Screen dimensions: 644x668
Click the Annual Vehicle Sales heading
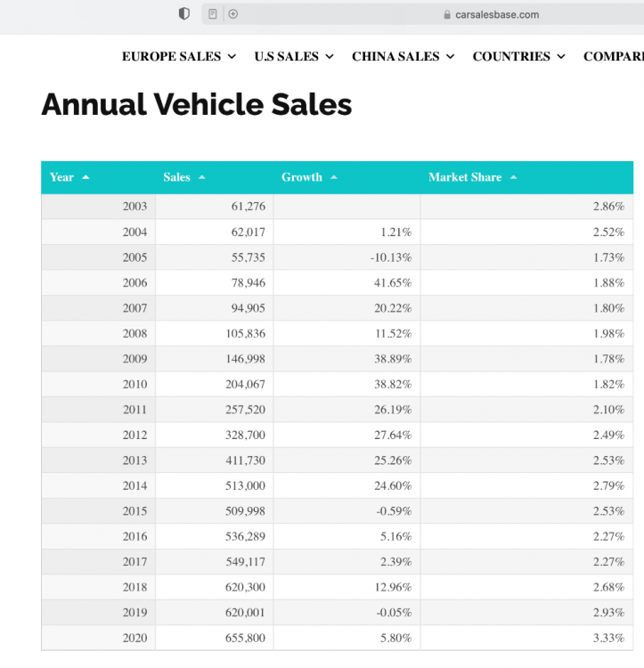(x=196, y=105)
